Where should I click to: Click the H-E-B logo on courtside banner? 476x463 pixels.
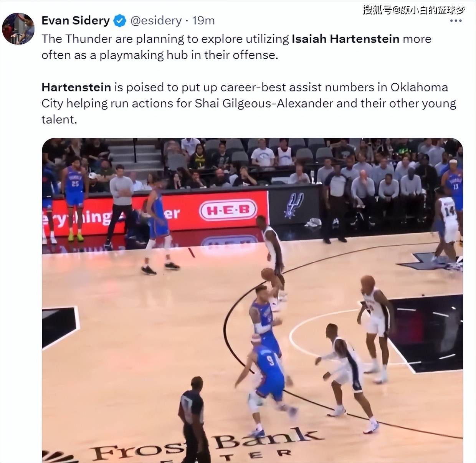coord(228,210)
